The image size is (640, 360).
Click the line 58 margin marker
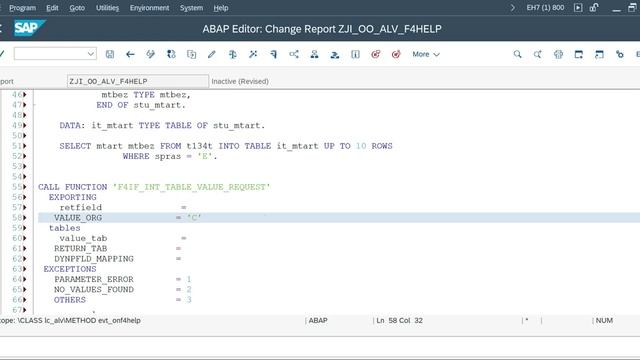pos(24,218)
